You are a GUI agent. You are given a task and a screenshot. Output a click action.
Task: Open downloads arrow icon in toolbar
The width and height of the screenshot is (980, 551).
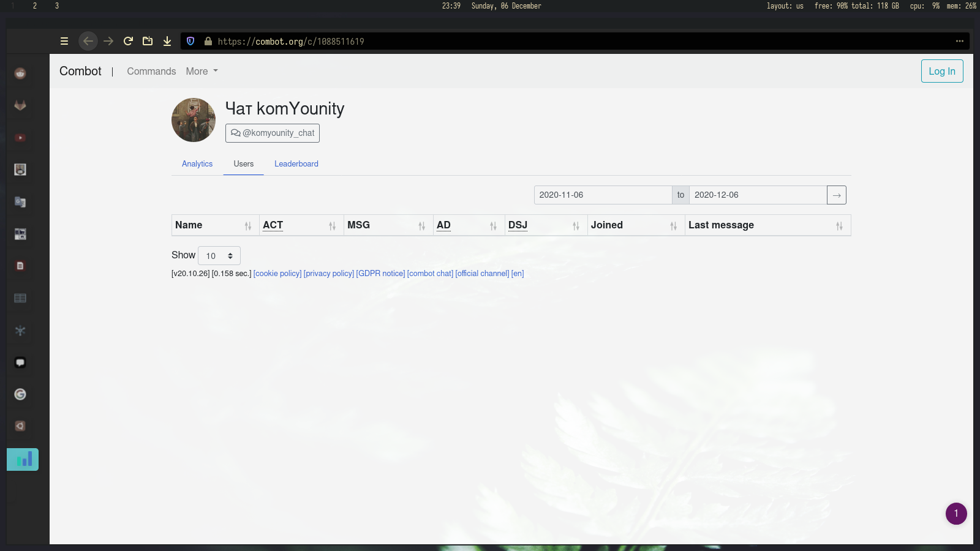click(x=167, y=41)
